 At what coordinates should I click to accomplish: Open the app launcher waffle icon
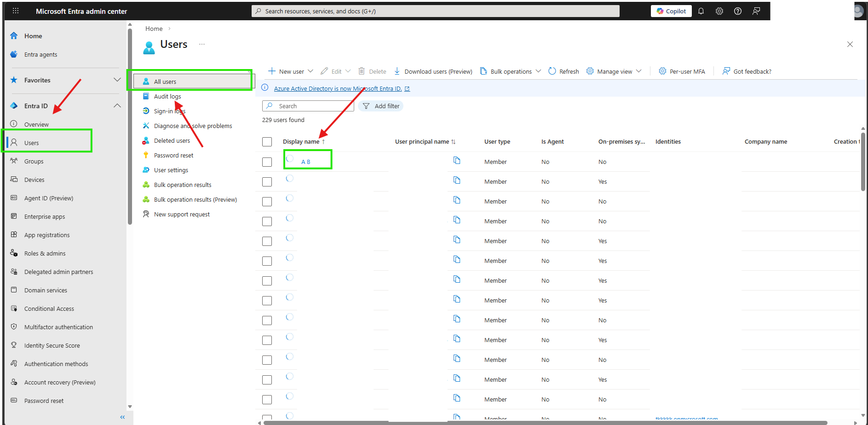click(x=16, y=11)
